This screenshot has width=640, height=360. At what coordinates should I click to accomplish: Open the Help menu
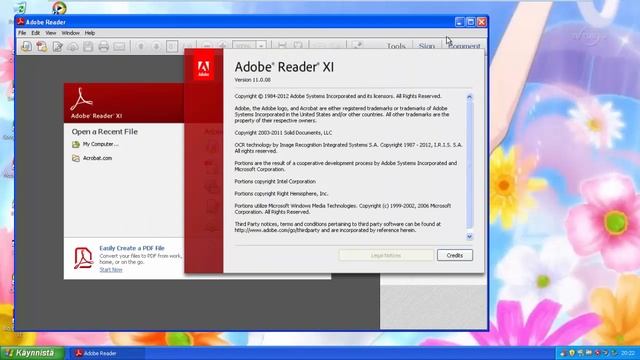[x=90, y=33]
